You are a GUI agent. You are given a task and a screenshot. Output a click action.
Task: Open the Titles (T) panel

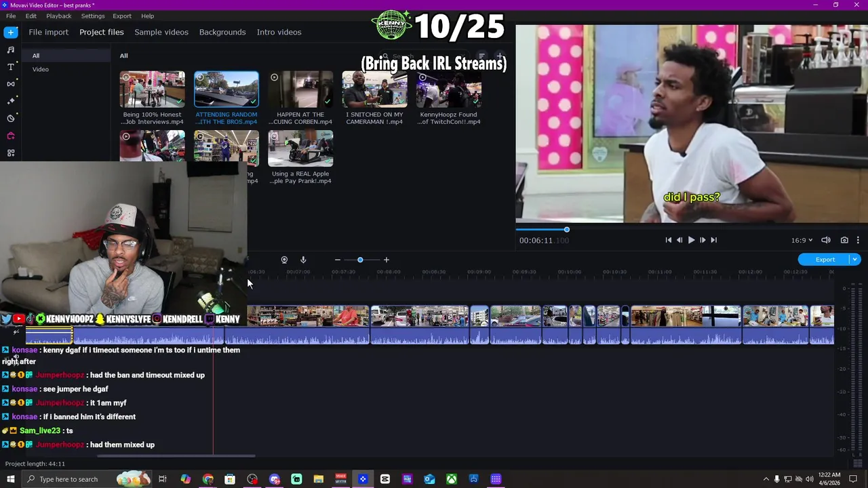11,67
